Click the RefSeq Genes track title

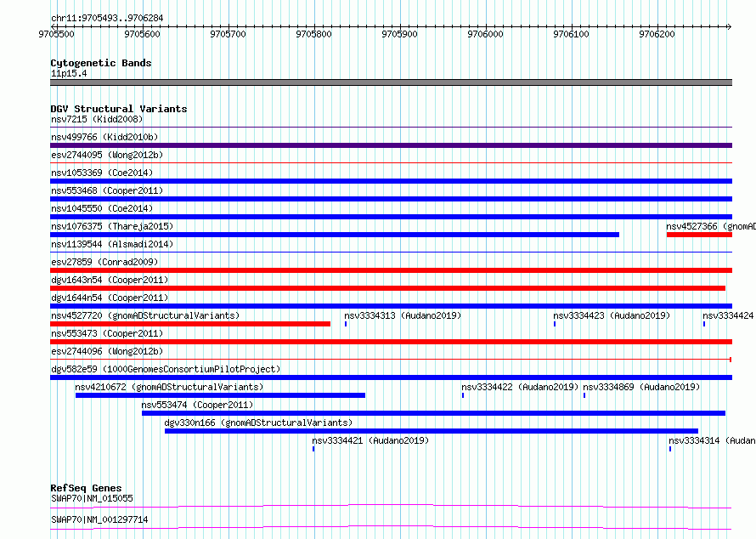[x=86, y=488]
